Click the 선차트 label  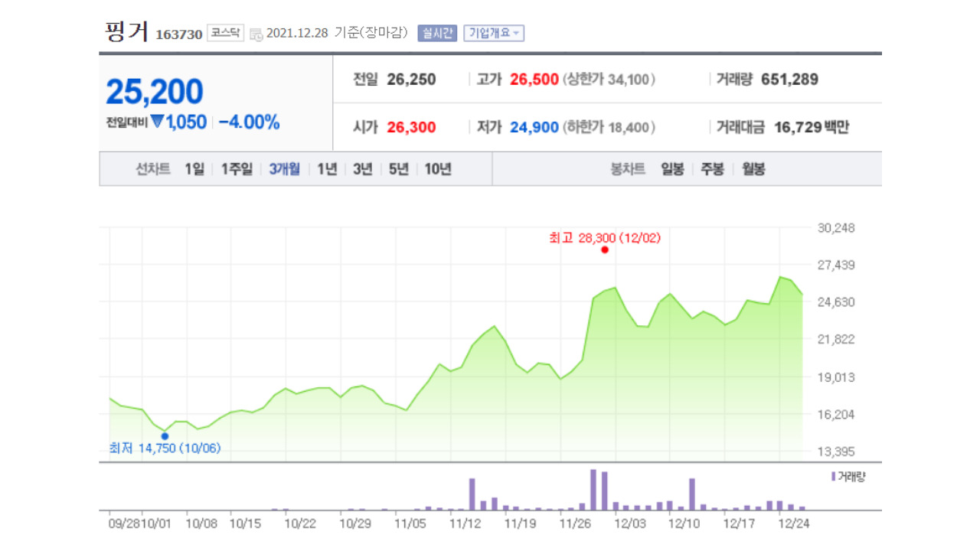point(153,170)
